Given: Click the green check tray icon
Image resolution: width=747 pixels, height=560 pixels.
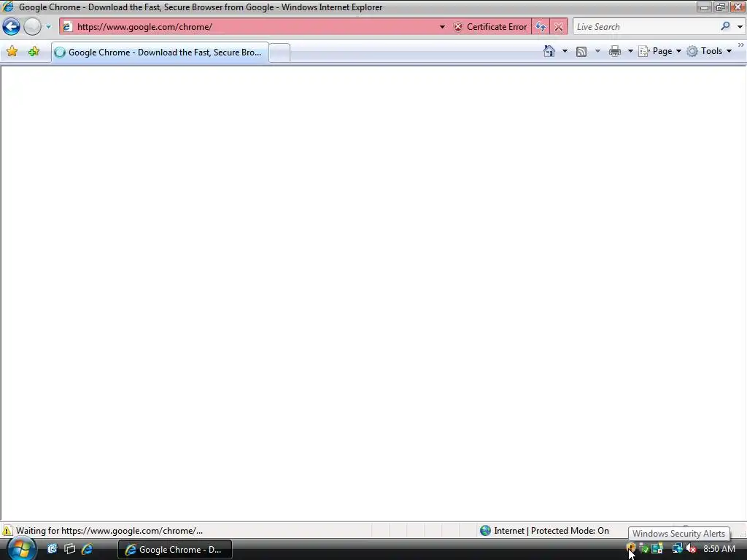Looking at the screenshot, I should pyautogui.click(x=644, y=548).
